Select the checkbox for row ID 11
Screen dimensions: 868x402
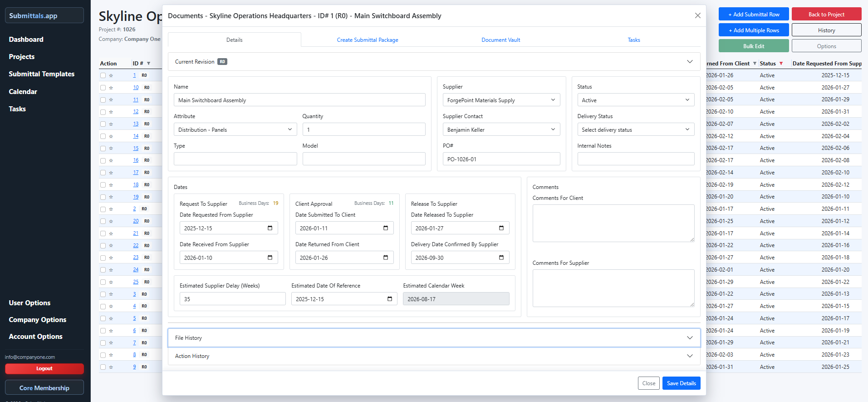103,100
